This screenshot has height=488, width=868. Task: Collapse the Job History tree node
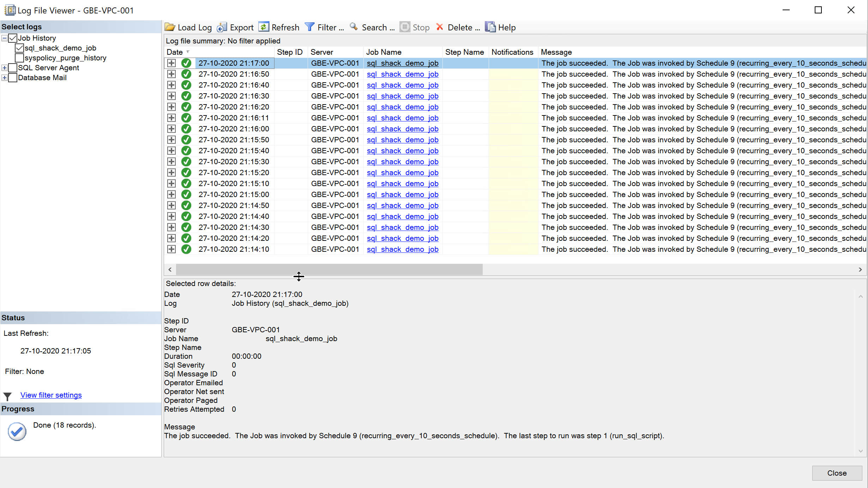point(5,38)
